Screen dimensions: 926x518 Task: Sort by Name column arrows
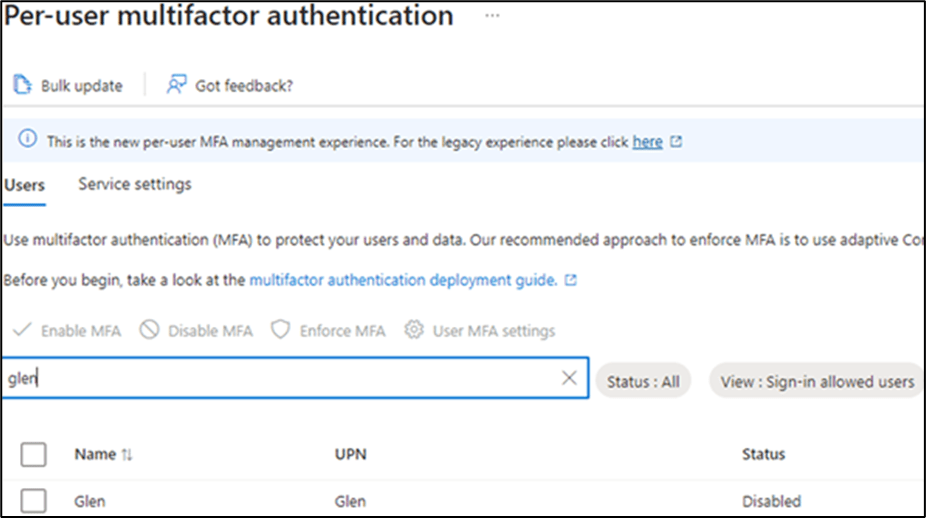126,455
